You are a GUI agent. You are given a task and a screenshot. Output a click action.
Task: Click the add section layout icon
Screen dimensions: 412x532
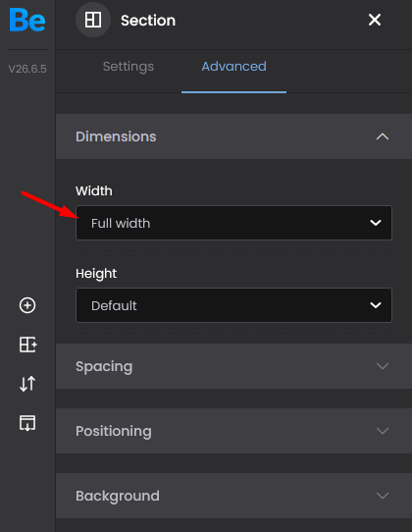(x=27, y=345)
